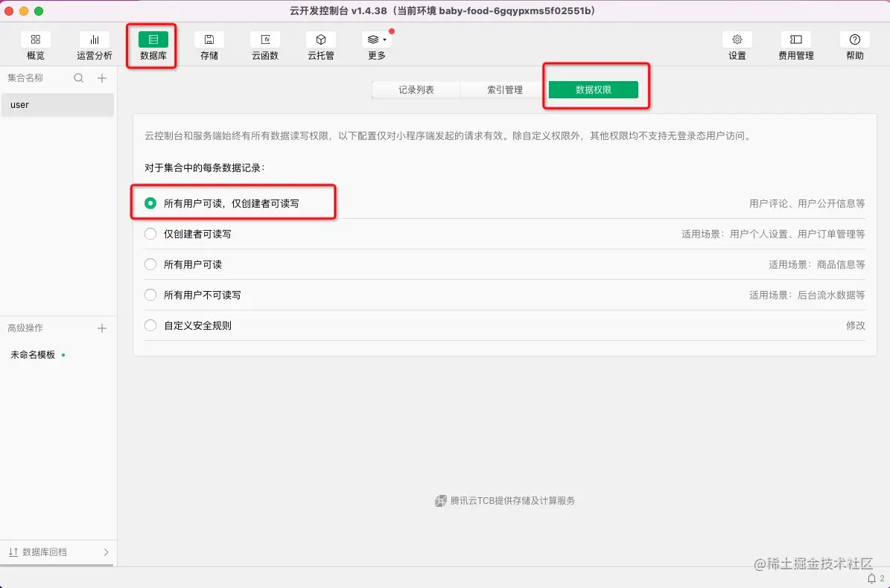Close the window with red button
Screen dimensions: 890x588
point(9,11)
